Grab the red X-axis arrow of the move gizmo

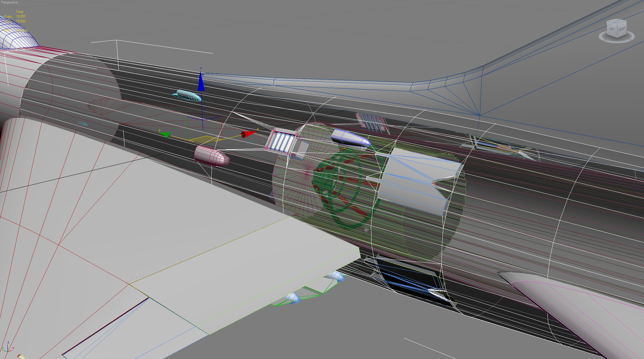[x=249, y=134]
